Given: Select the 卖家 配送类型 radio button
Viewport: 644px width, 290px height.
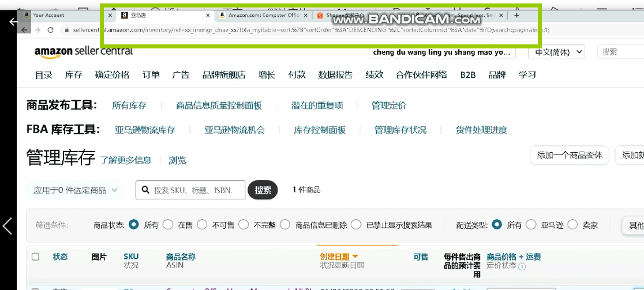Looking at the screenshot, I should pos(572,224).
